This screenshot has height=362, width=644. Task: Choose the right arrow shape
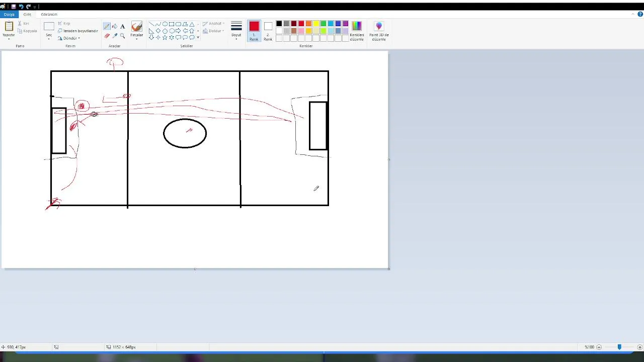coord(178,31)
